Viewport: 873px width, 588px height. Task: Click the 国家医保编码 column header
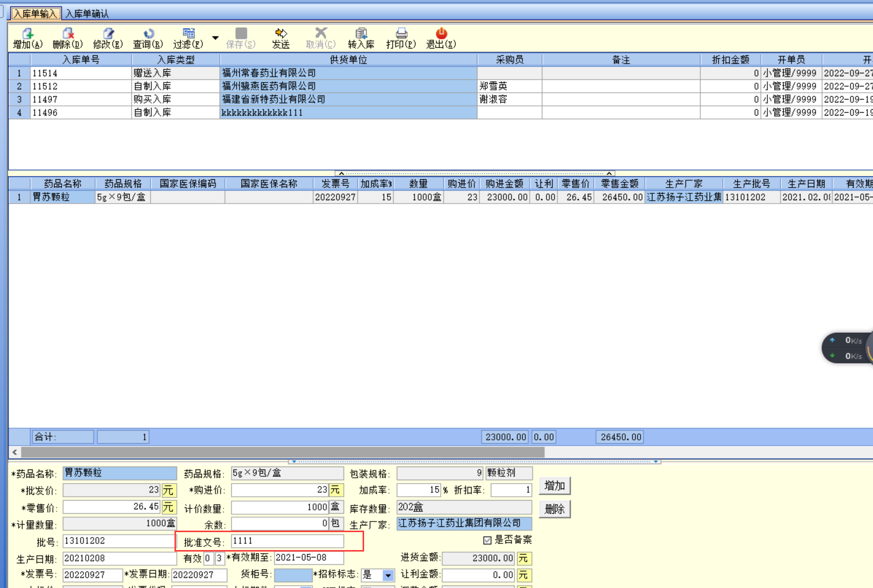(x=188, y=184)
